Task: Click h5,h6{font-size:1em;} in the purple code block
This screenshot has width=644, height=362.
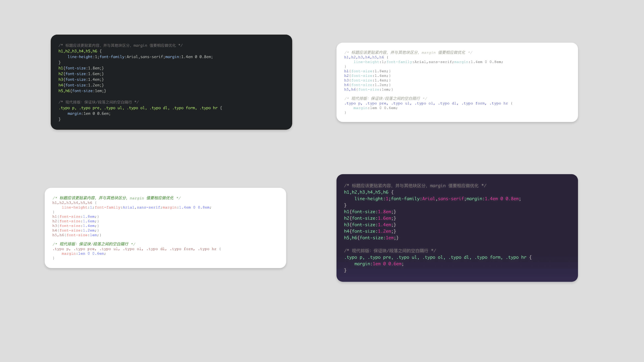Action: (371, 238)
